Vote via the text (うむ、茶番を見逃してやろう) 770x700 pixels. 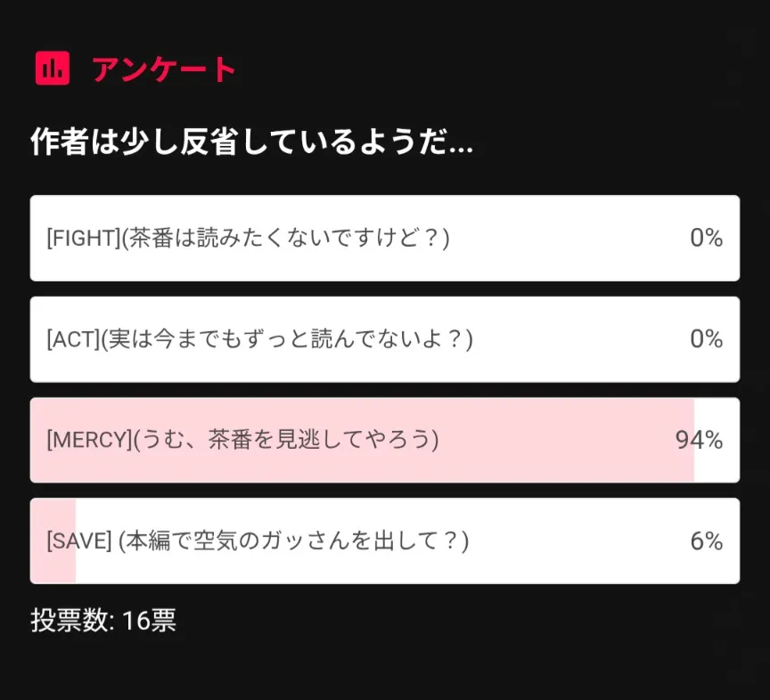pos(286,440)
